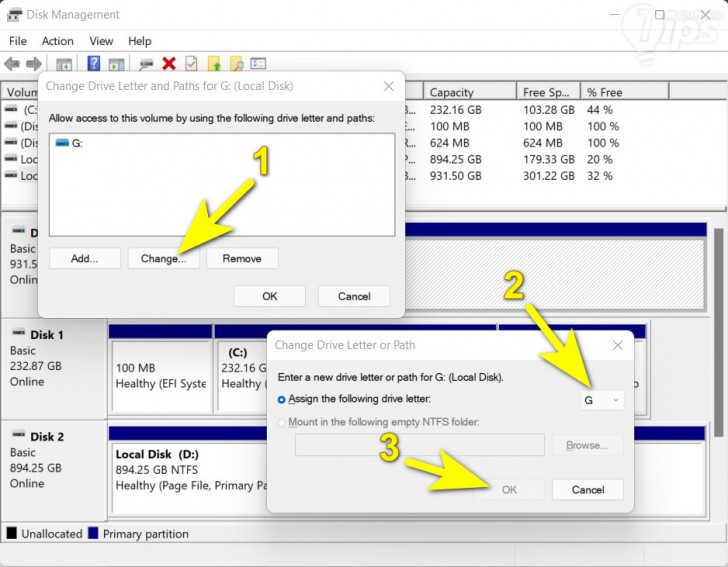Screen dimensions: 728x567
Task: Click the Disk 2 drive icon
Action: (x=19, y=435)
